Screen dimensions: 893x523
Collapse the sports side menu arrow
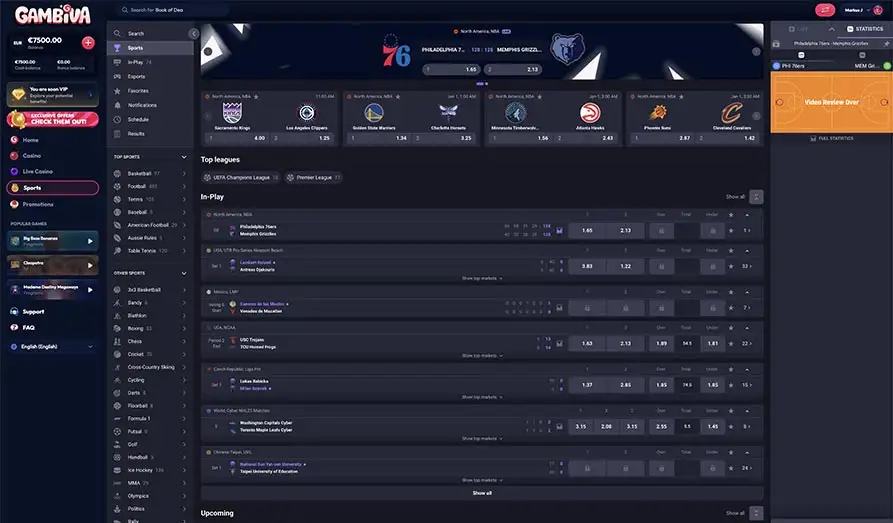point(194,34)
